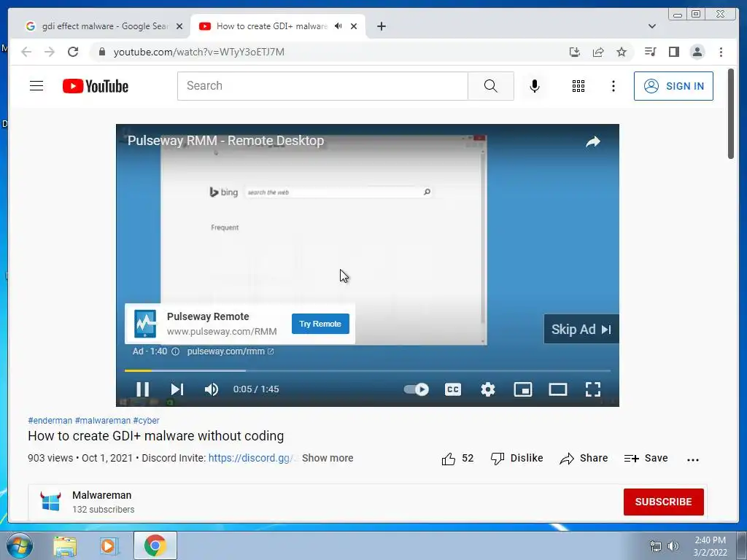Open the video player settings gear
This screenshot has height=560, width=747.
(488, 389)
